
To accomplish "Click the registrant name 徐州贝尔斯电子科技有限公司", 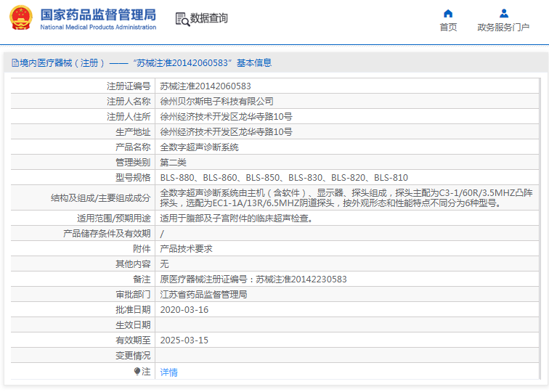I will point(216,101).
